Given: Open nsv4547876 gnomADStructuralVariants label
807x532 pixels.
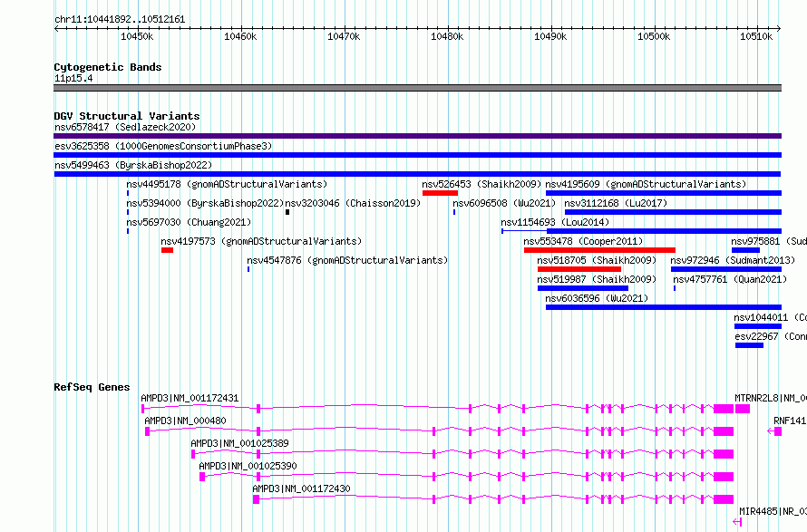Looking at the screenshot, I should tap(347, 260).
